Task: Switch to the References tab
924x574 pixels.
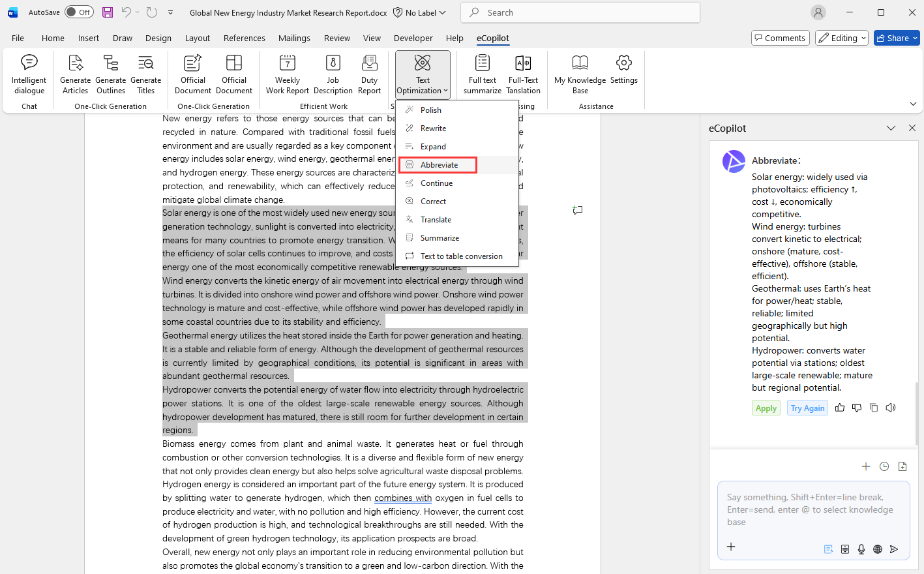Action: click(x=244, y=38)
